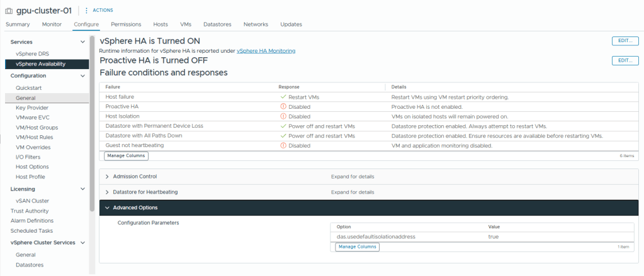The height and width of the screenshot is (276, 644).
Task: Collapse the Services sidebar section
Action: pos(82,41)
